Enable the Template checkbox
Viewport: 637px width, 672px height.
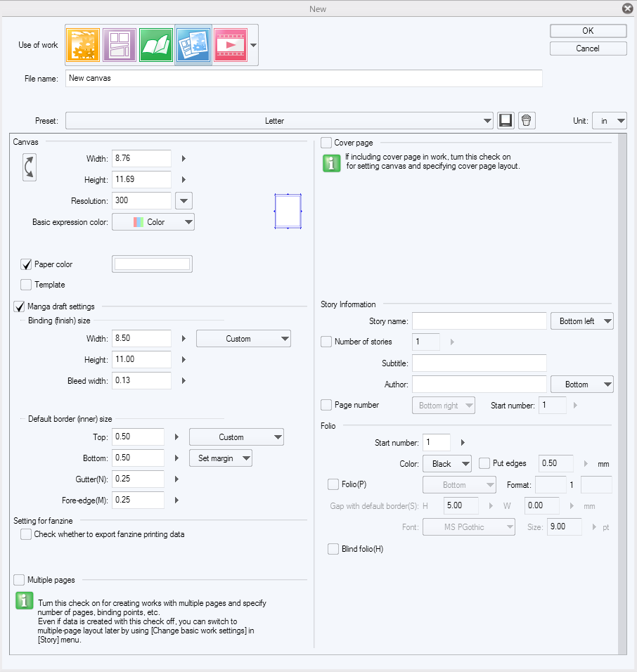(26, 285)
